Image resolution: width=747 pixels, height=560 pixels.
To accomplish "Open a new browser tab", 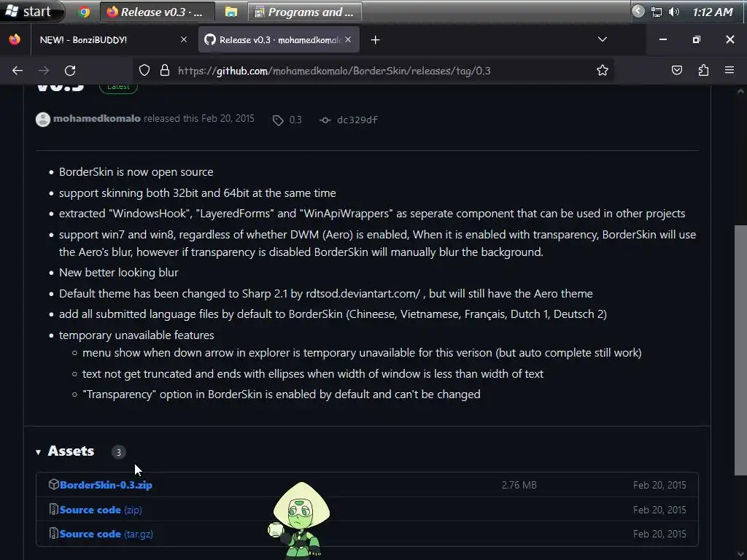I will [376, 40].
